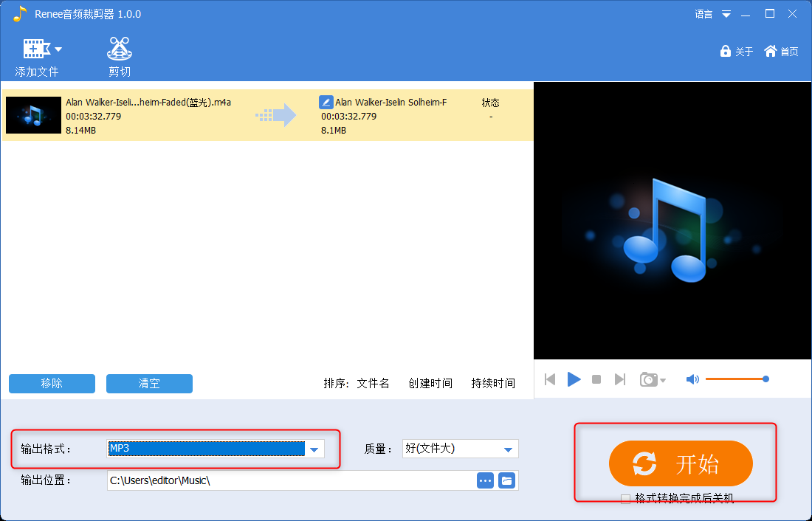This screenshot has width=812, height=521.
Task: Minimize the Renee window
Action: click(x=746, y=15)
